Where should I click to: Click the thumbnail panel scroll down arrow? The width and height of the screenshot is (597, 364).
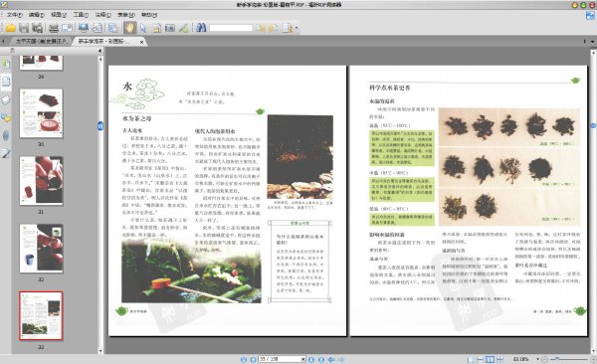click(100, 351)
